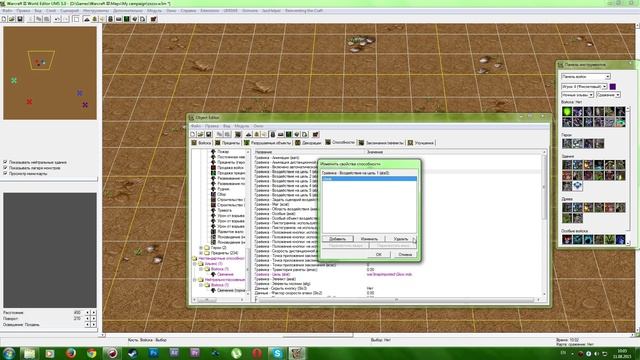Click Test Map icon in main toolbar
The height and width of the screenshot is (360, 640).
153,19
